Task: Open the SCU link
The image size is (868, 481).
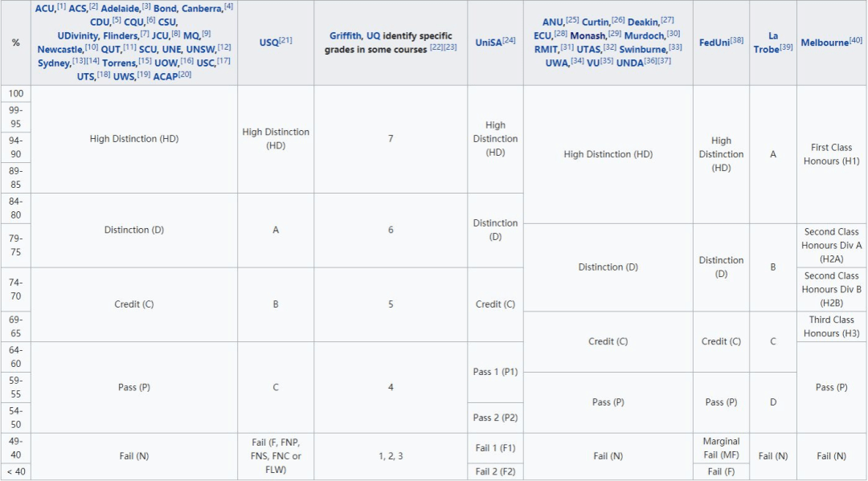Action: (149, 49)
